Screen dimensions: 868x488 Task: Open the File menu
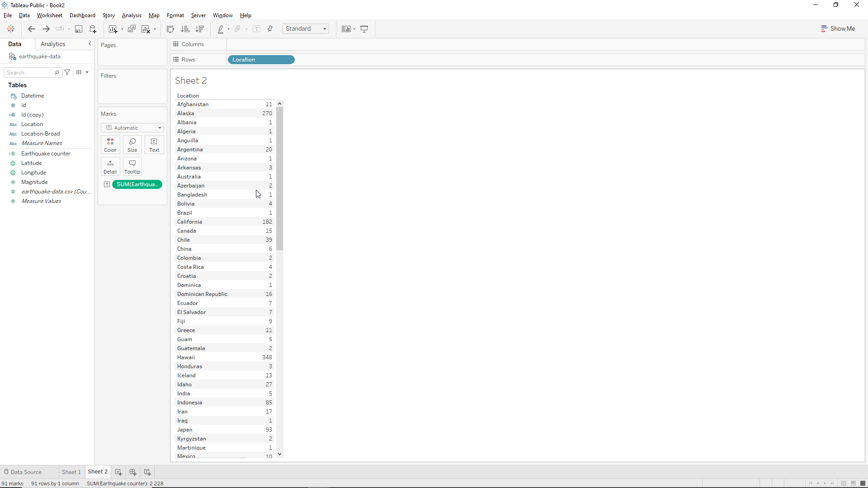[x=8, y=15]
